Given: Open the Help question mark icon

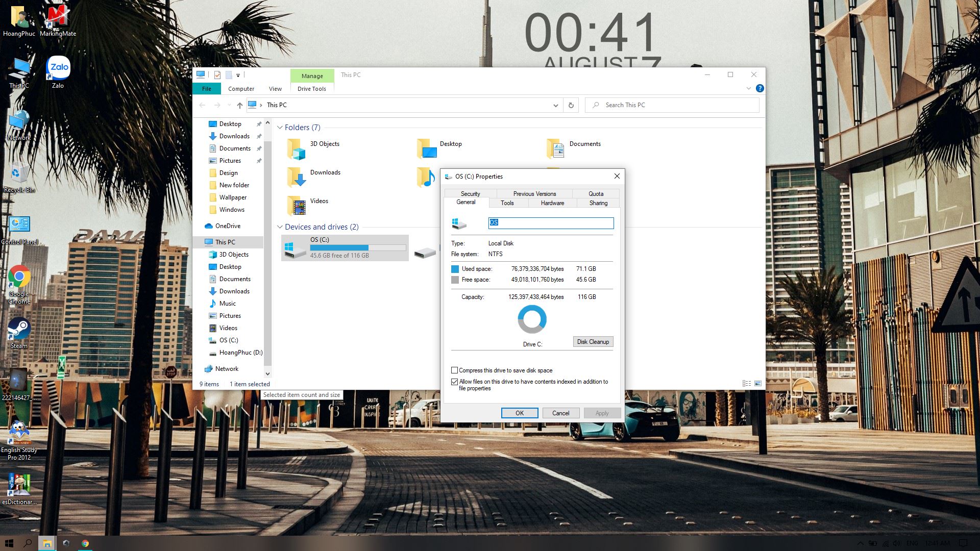Looking at the screenshot, I should (x=759, y=88).
